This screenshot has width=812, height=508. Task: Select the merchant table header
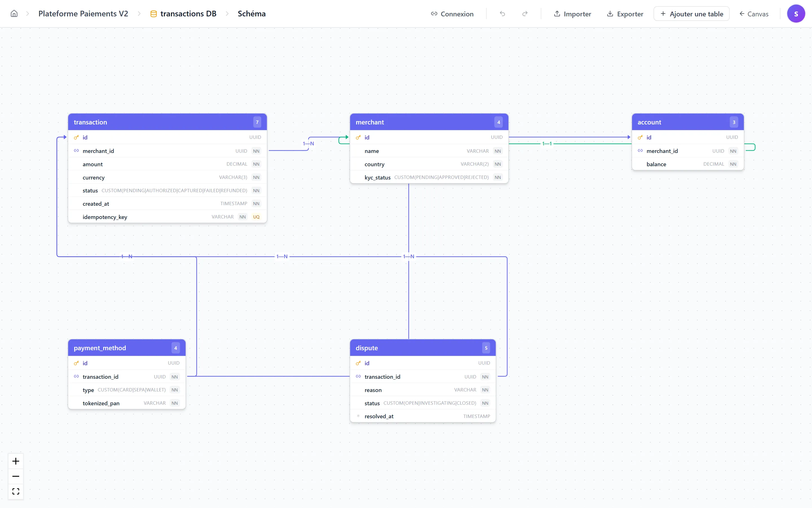429,122
